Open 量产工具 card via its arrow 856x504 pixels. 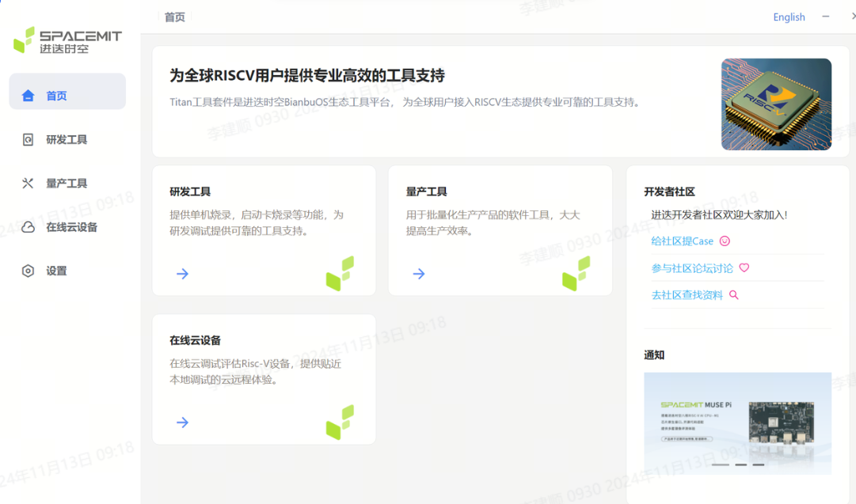pos(419,274)
